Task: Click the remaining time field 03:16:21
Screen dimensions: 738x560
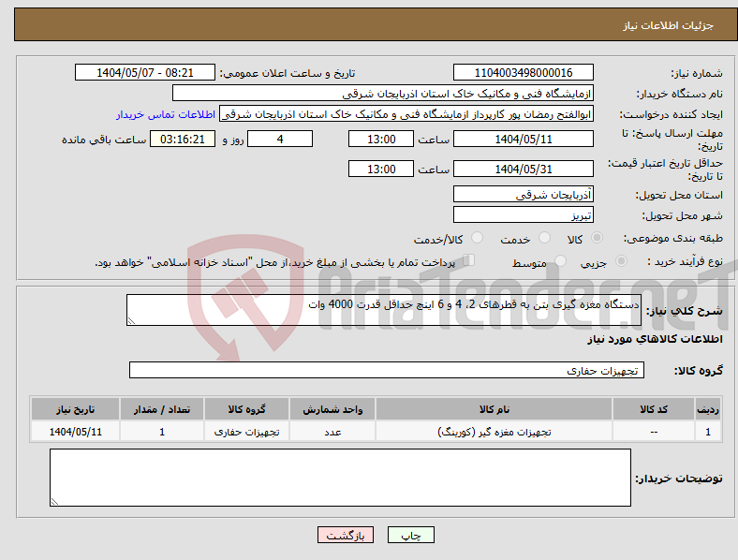Action: click(183, 139)
